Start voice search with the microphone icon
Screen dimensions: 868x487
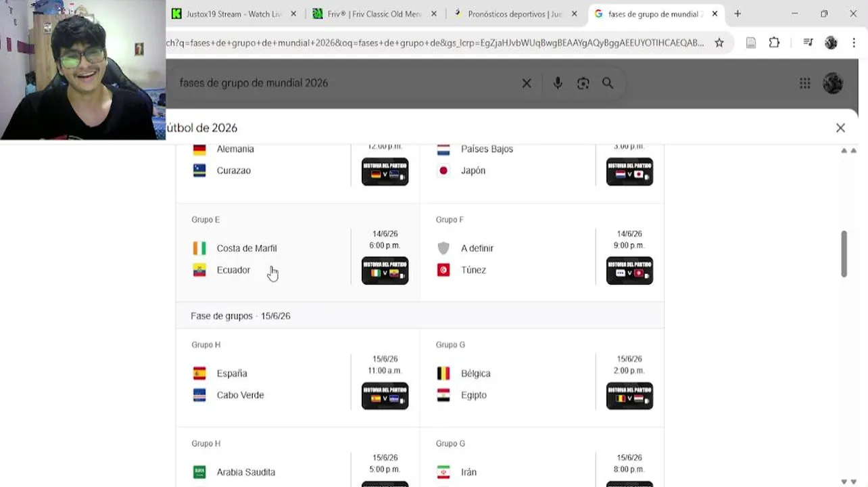tap(558, 83)
